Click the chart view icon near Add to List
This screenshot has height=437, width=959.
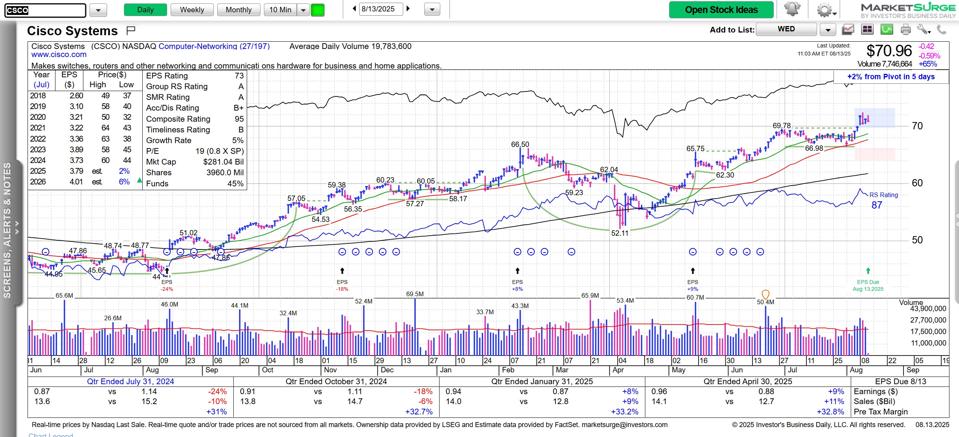(848, 29)
